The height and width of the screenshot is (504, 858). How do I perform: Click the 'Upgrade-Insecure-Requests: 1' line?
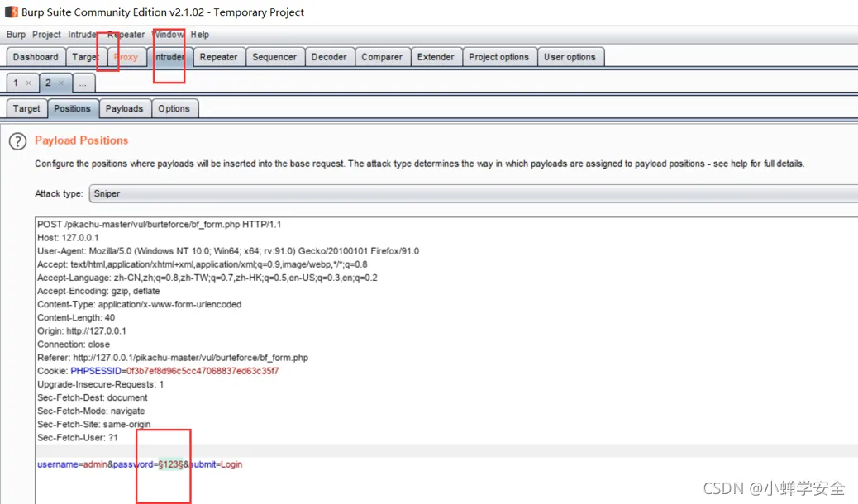tap(101, 384)
